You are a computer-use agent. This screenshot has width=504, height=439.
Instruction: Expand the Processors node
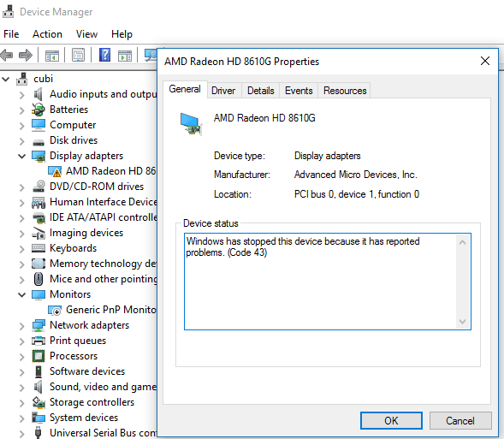(x=21, y=357)
